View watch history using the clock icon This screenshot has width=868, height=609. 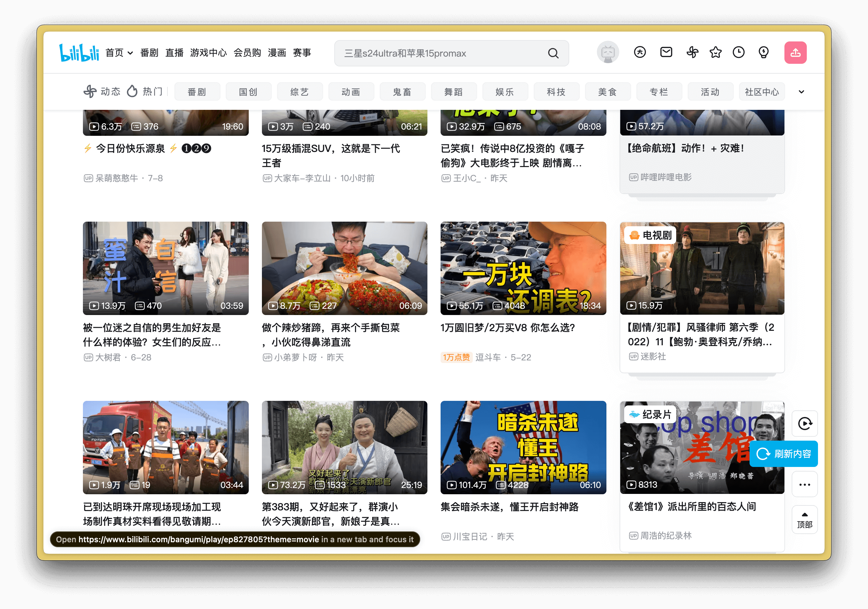coord(739,53)
